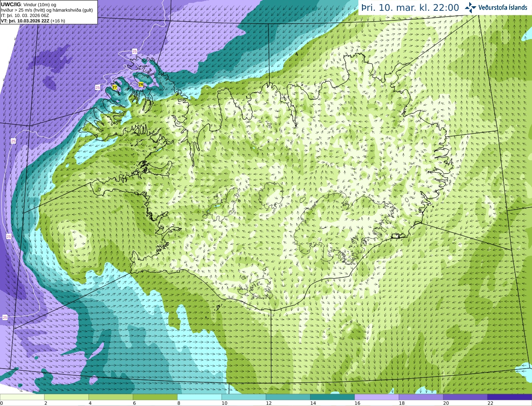532x406 pixels.
Task: Pick the 6–8 m/s olive green swatch
Action: coord(155,397)
